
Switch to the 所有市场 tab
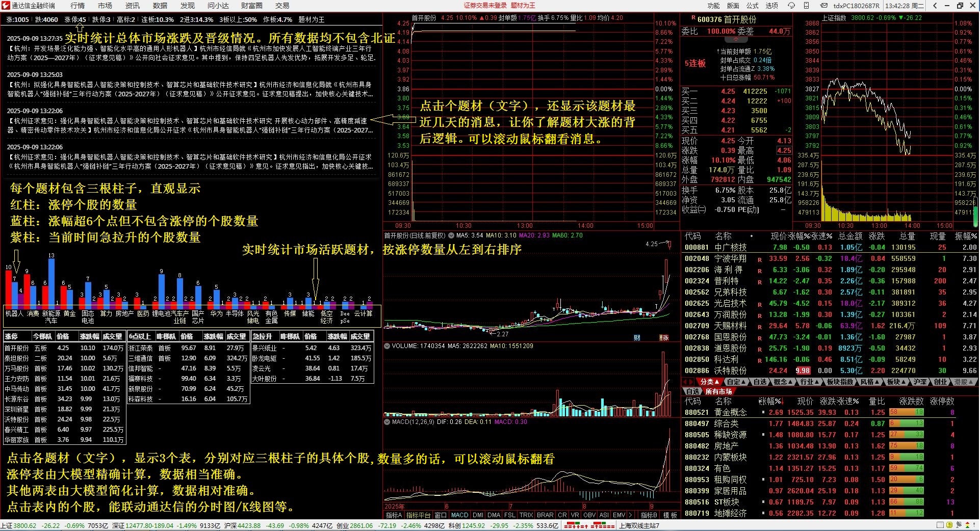click(720, 391)
